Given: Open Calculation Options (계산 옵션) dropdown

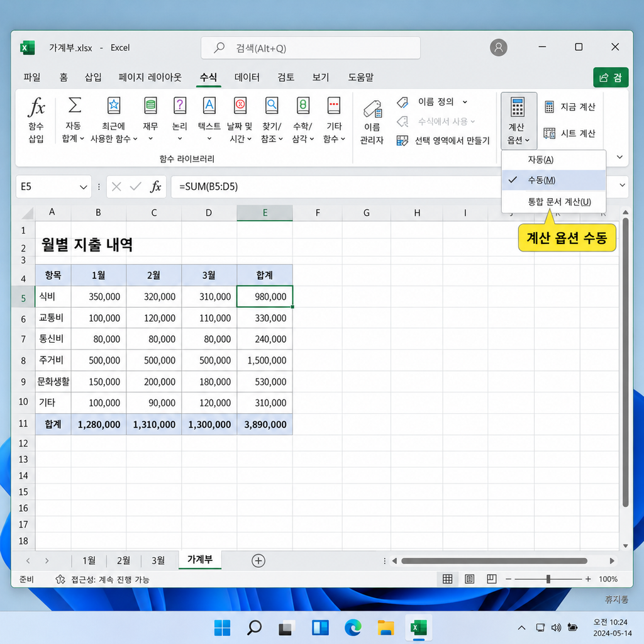Looking at the screenshot, I should 518,120.
